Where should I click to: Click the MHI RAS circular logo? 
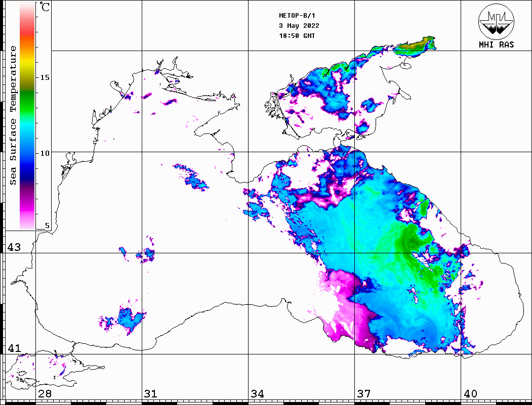tap(497, 21)
